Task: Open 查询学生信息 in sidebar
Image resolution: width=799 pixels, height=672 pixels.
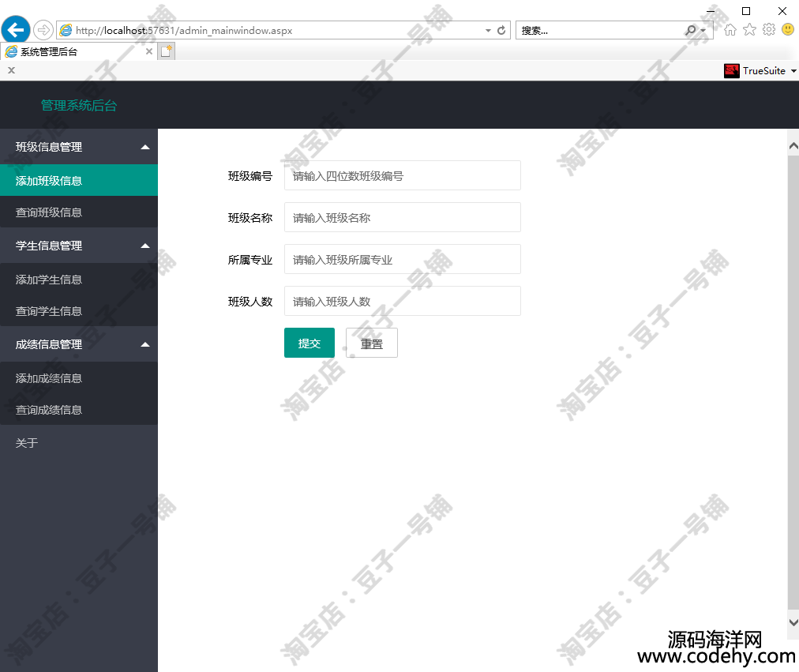Action: 79,311
